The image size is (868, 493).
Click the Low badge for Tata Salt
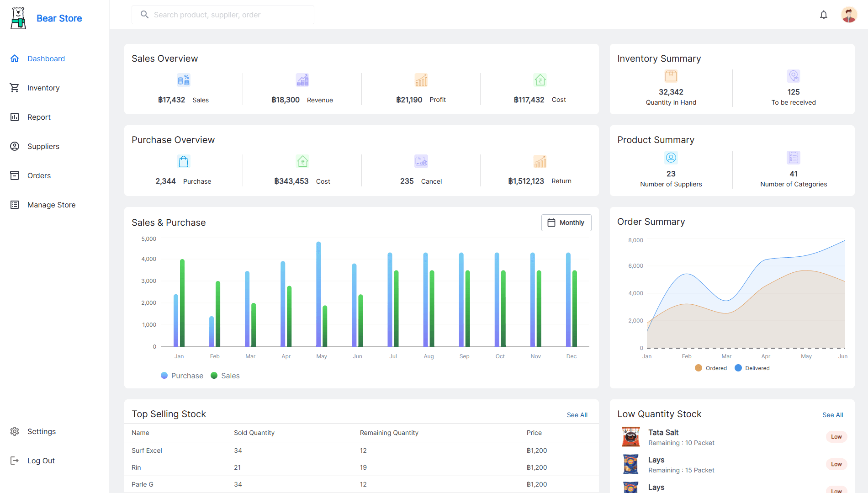pos(836,437)
